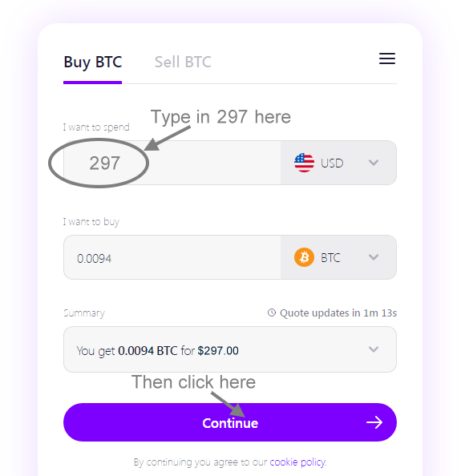Switch to the Sell BTC tab
The width and height of the screenshot is (461, 476).
coord(183,62)
